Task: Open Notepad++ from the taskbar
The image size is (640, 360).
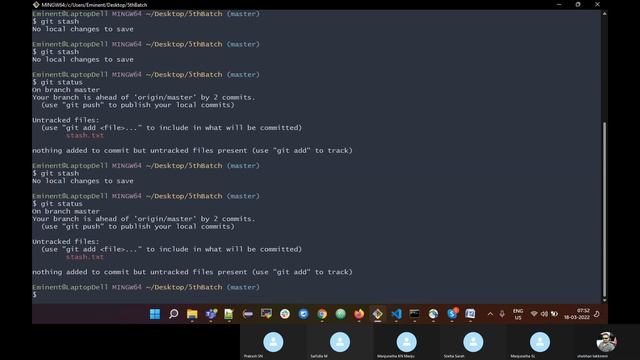Action: 229,314
